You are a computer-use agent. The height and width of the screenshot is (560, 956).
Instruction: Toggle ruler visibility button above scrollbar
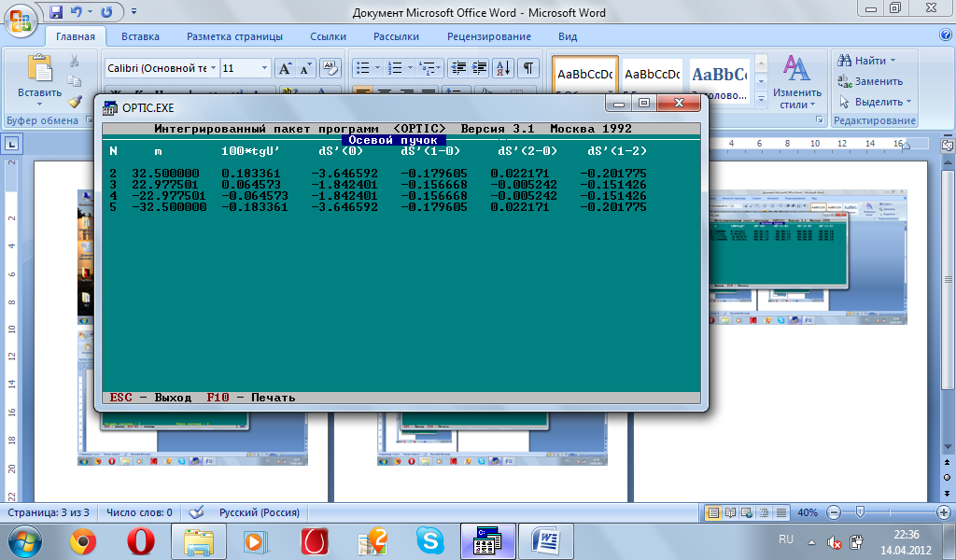948,145
